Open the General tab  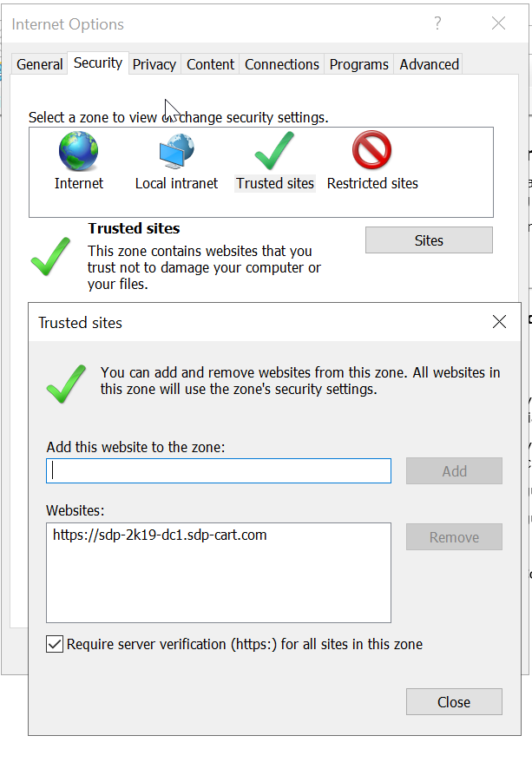pos(40,64)
